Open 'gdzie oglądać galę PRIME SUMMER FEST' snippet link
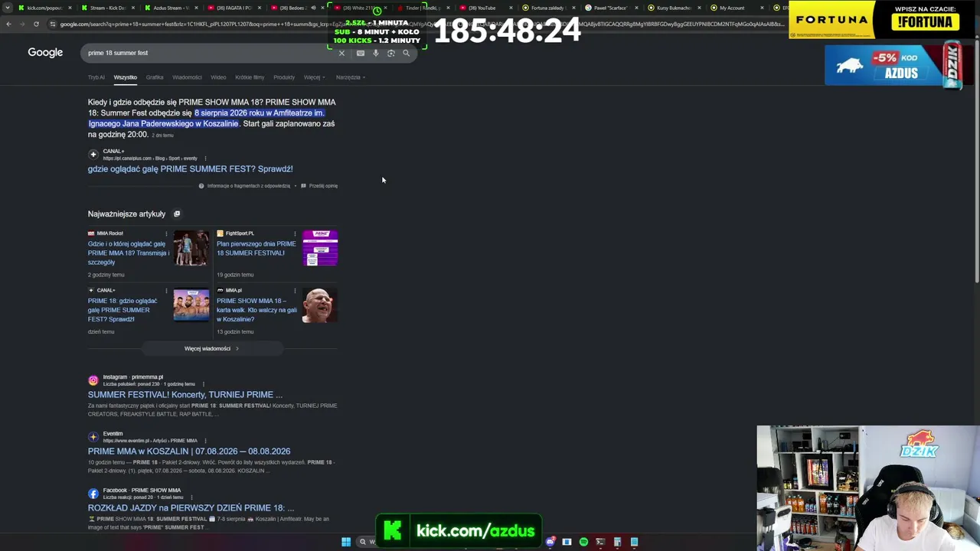 190,169
